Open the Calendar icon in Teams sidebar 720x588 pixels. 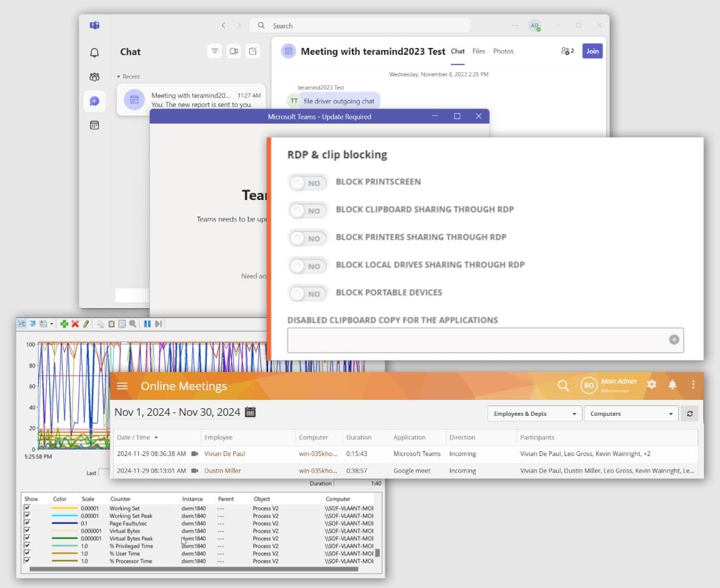94,126
